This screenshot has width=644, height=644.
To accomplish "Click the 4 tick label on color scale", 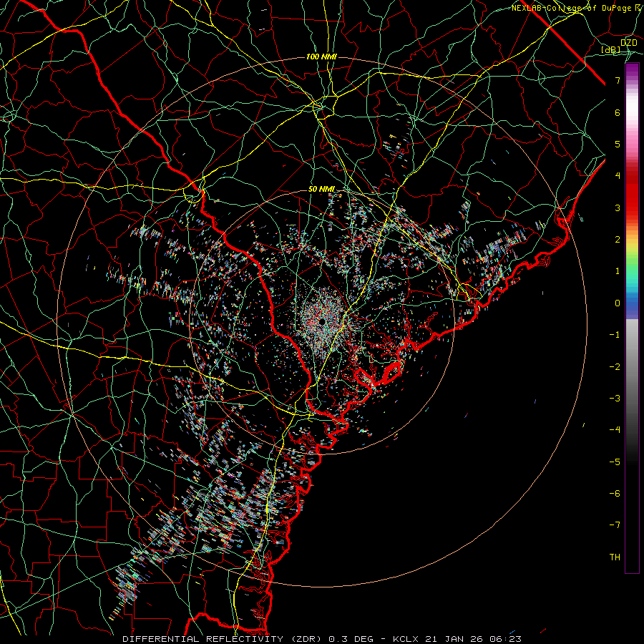I will click(x=618, y=176).
